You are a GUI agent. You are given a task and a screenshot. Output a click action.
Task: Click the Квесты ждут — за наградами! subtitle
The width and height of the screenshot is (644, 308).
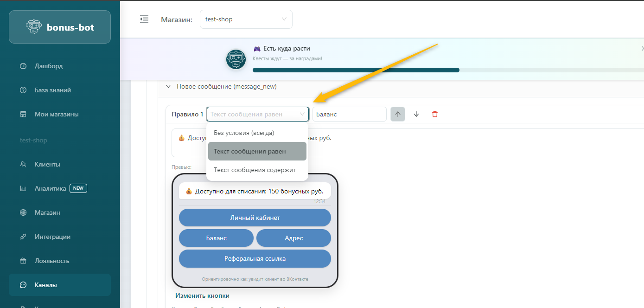pos(287,58)
